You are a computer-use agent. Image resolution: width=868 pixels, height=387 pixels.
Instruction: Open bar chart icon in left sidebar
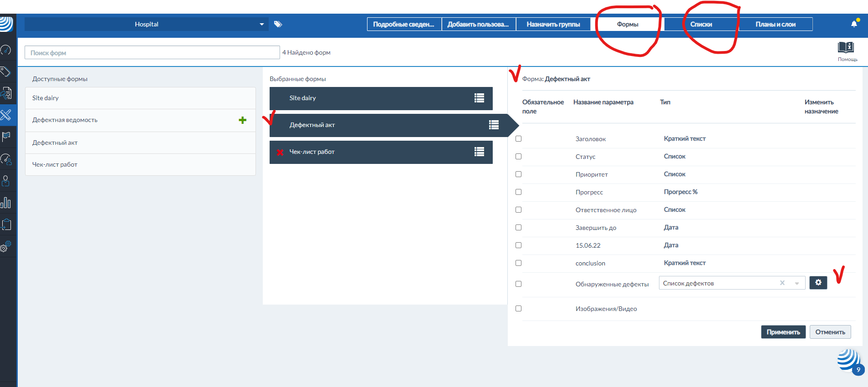click(x=6, y=203)
